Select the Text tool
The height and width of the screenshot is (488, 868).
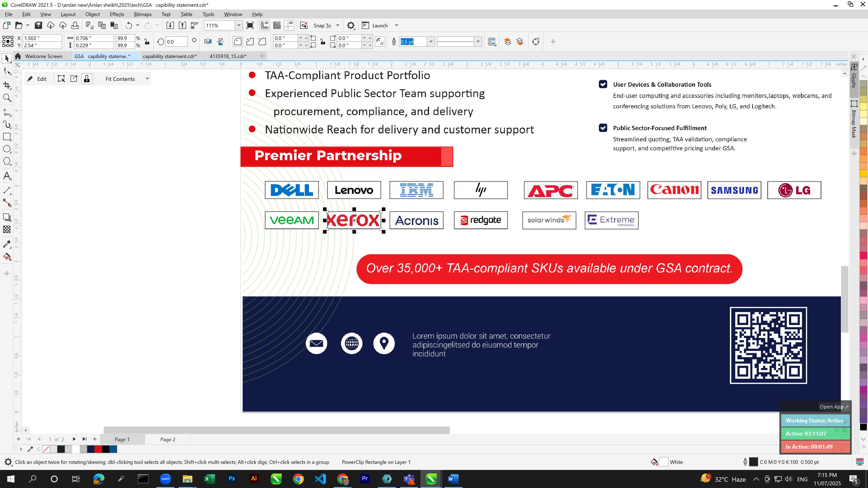[7, 176]
